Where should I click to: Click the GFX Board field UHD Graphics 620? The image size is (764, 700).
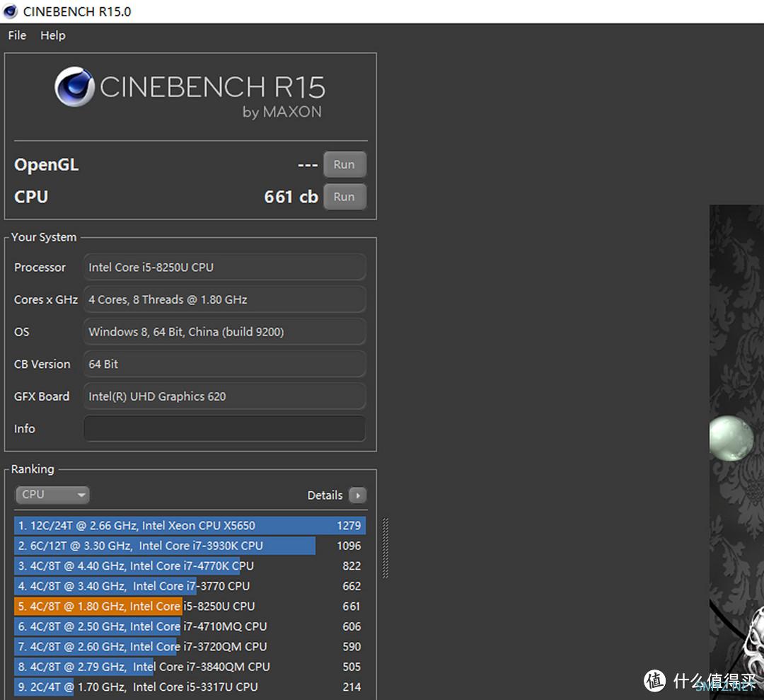pyautogui.click(x=225, y=396)
